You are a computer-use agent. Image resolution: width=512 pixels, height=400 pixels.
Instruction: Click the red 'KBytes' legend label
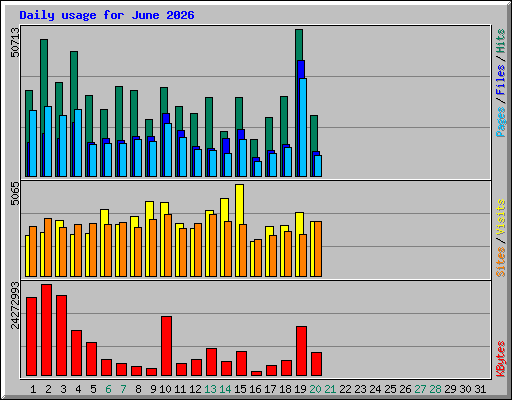[501, 359]
